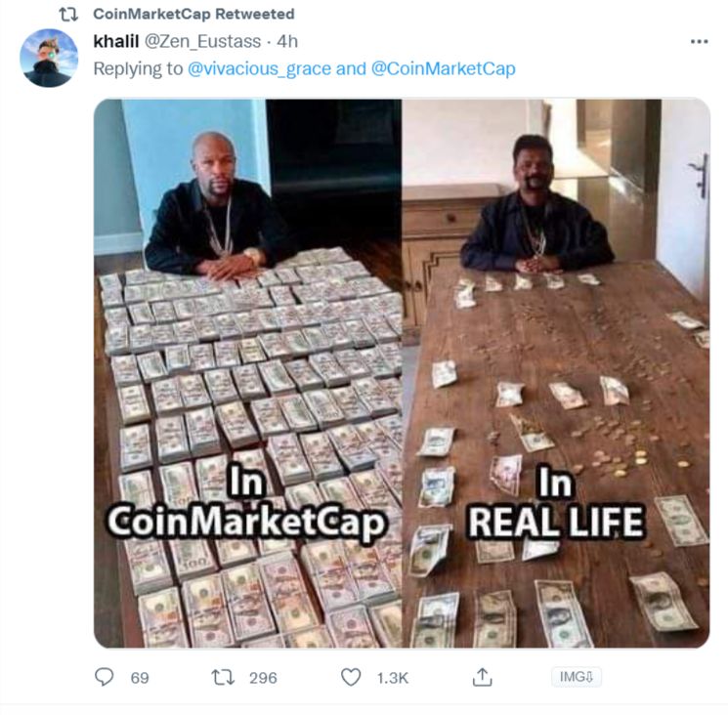
Task: Open the three-dot more options menu
Action: [700, 42]
